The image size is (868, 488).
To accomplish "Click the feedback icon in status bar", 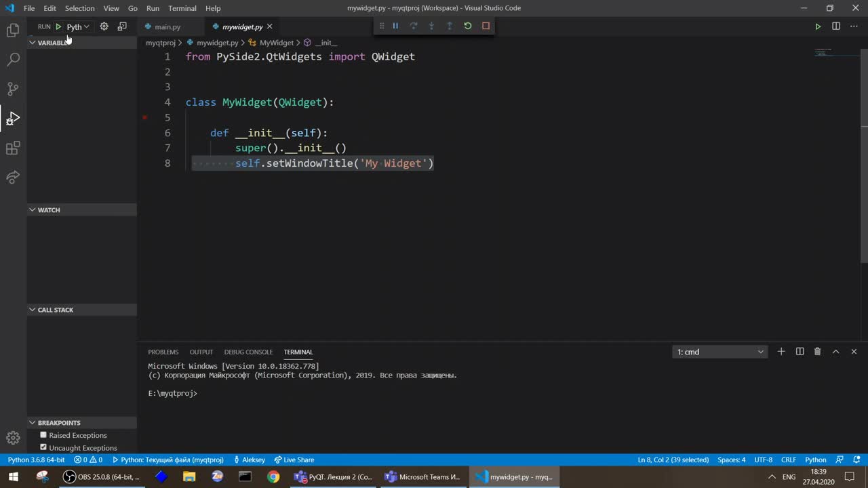I will tap(840, 460).
